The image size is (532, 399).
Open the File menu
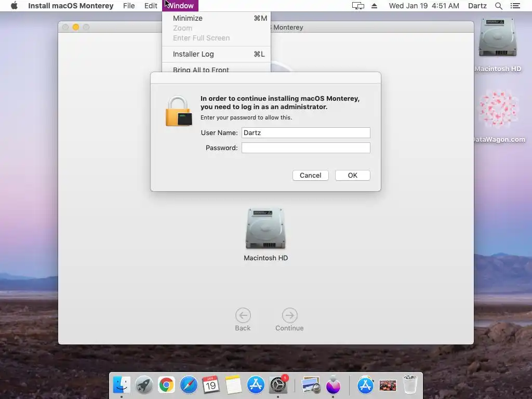129,6
